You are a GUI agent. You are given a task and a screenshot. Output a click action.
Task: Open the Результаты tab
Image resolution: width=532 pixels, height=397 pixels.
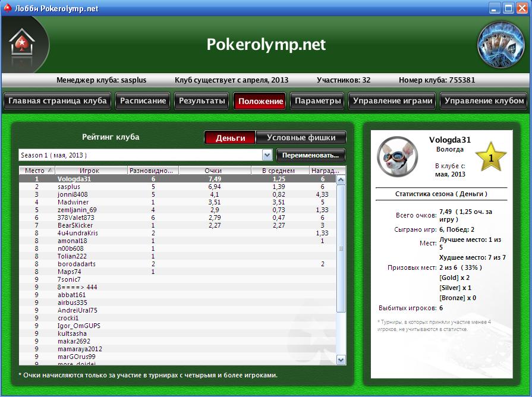pyautogui.click(x=202, y=101)
